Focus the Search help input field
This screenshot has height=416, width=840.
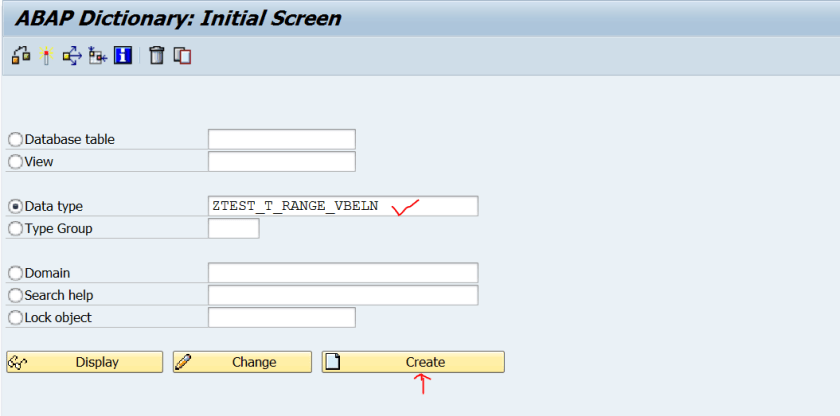coord(342,295)
